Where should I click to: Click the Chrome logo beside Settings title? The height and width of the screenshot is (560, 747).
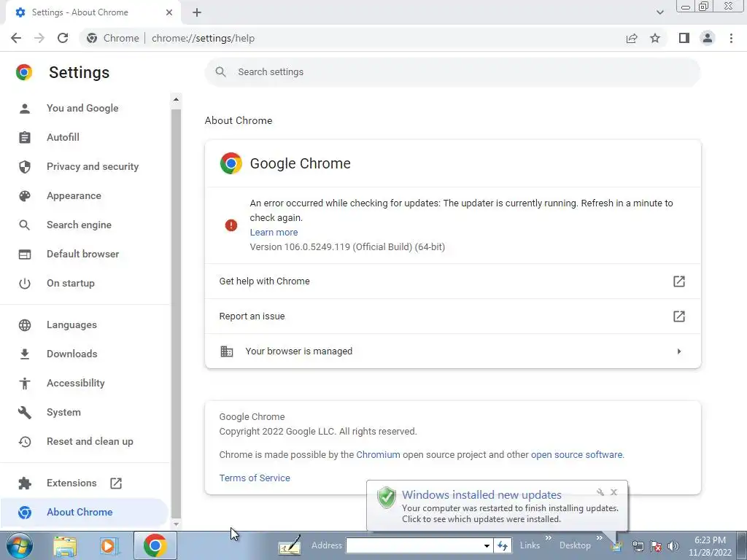pos(24,72)
